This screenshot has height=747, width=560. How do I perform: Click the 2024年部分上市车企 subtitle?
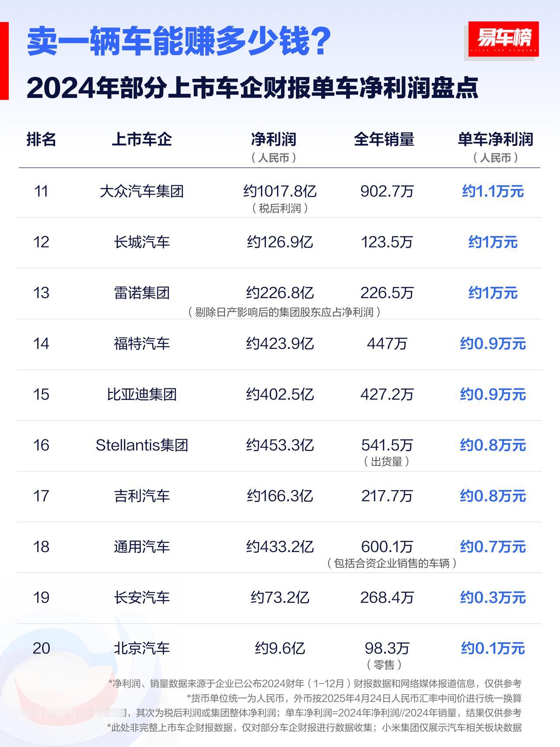tap(252, 88)
